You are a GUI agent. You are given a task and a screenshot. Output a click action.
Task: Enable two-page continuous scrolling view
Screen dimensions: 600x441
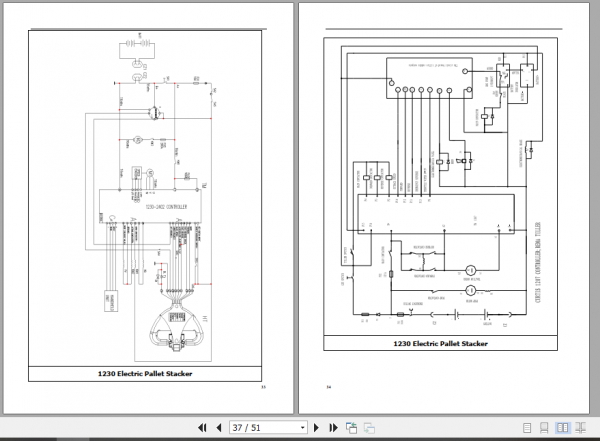tap(581, 428)
